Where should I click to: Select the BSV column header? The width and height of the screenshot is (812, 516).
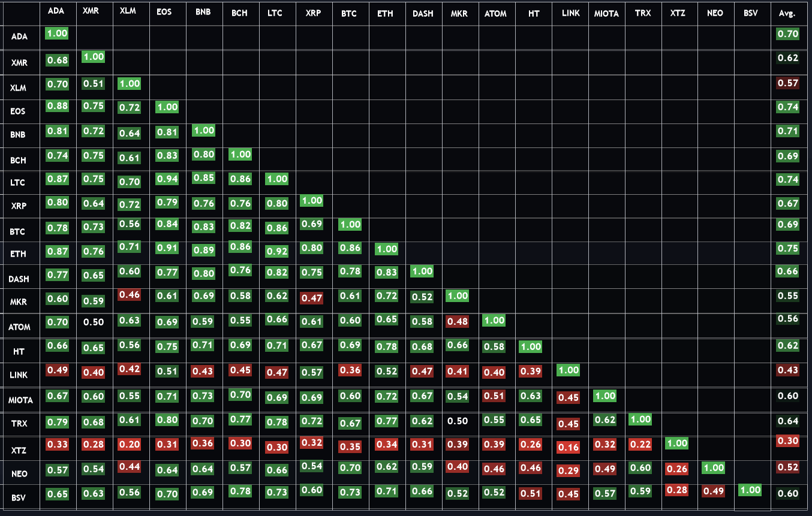point(750,13)
